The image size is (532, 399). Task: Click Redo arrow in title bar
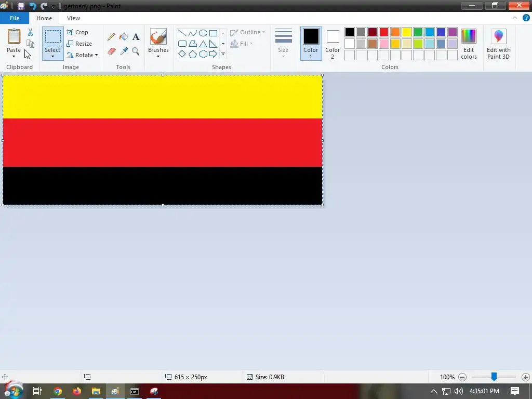[44, 6]
